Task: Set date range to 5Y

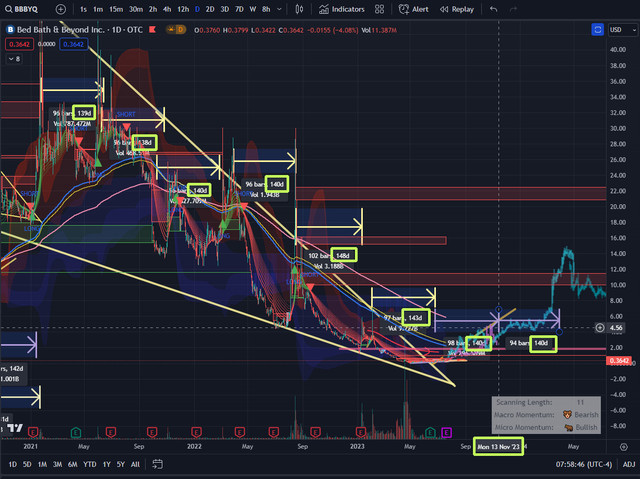Action: [120, 464]
